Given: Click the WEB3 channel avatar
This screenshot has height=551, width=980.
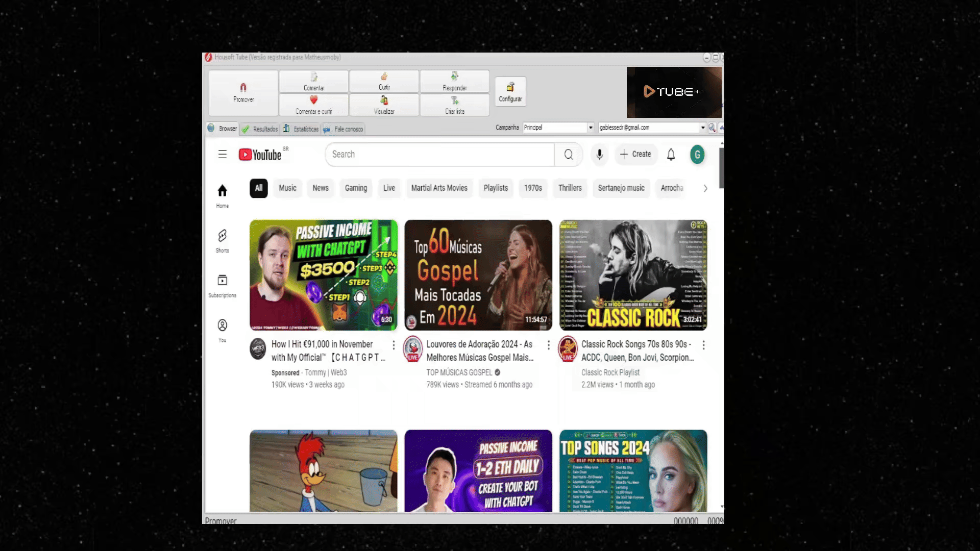Looking at the screenshot, I should coord(258,348).
